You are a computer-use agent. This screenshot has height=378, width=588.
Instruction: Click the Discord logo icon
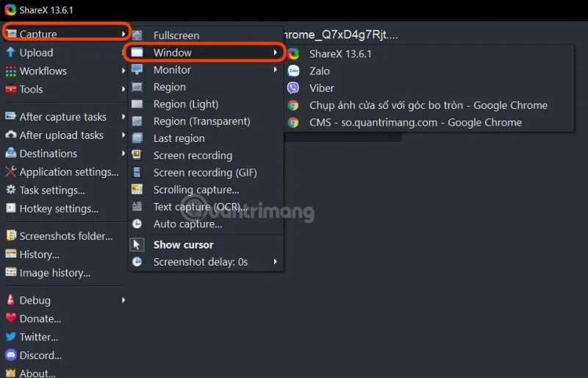point(10,354)
